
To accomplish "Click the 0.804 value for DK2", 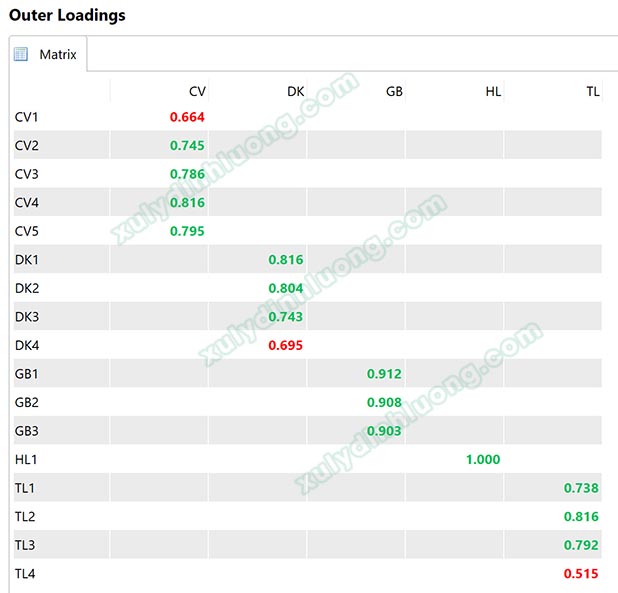I will point(286,288).
